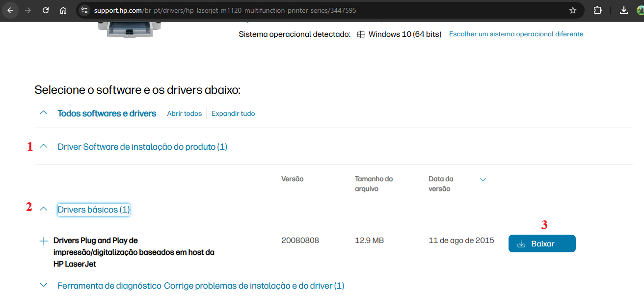Image resolution: width=644 pixels, height=297 pixels.
Task: Click the Drivers Plug and Play title
Action: (x=134, y=252)
